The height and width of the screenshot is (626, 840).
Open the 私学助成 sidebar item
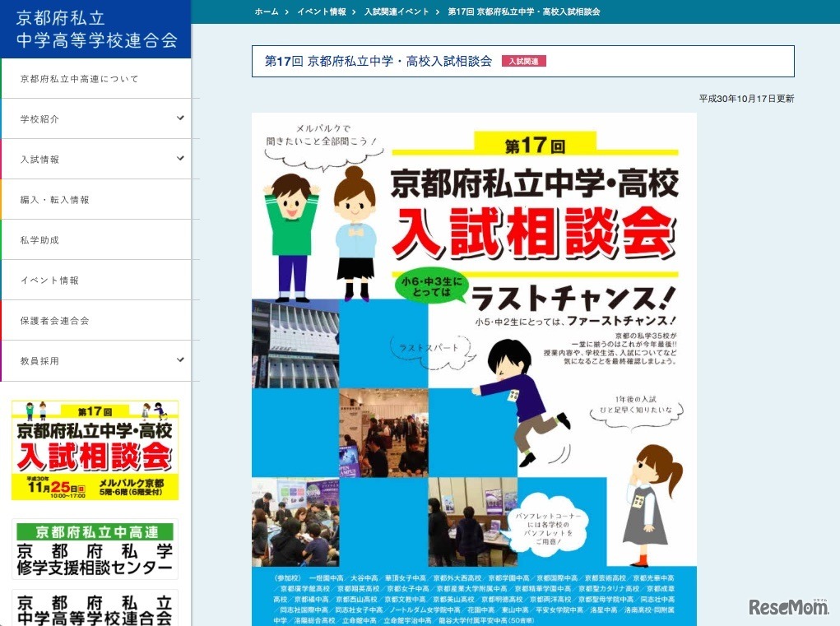coord(39,240)
